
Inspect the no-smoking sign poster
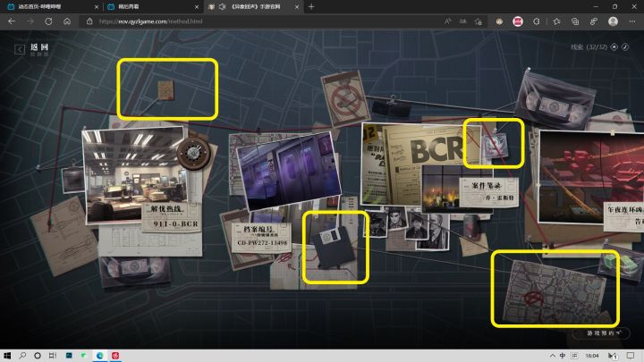click(344, 100)
